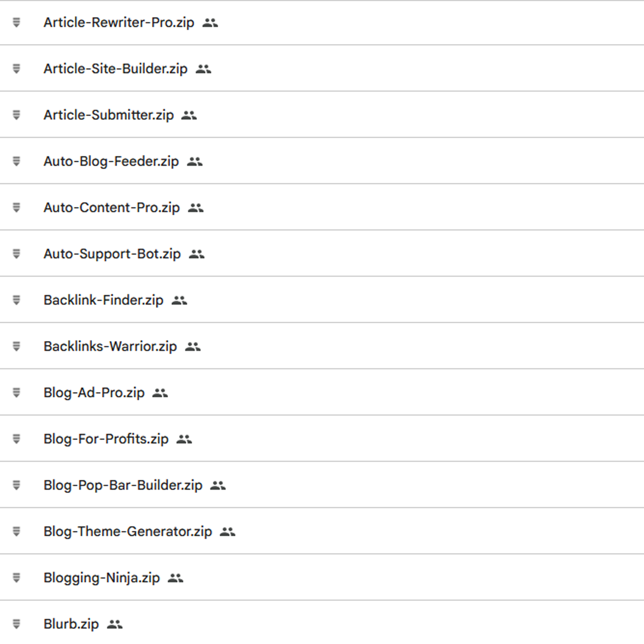Click the archive icon beside Auto-Content-Pro.zip
The width and height of the screenshot is (644, 644).
[x=16, y=208]
